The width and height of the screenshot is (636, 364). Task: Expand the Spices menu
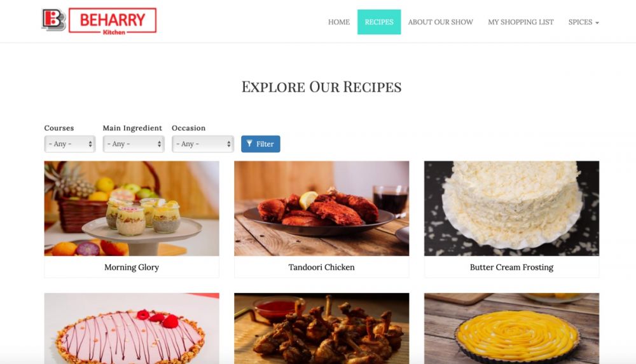coord(584,22)
